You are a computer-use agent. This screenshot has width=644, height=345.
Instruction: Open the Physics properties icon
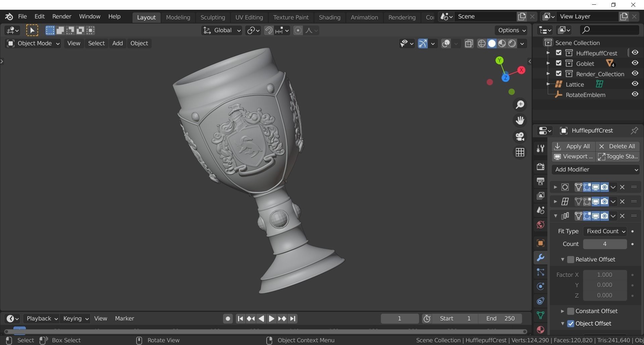click(x=540, y=287)
